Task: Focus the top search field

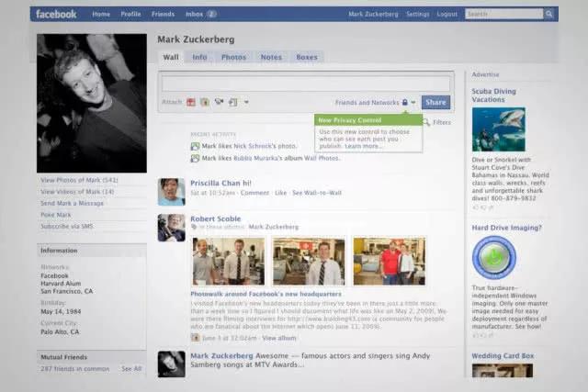Action: pyautogui.click(x=503, y=15)
